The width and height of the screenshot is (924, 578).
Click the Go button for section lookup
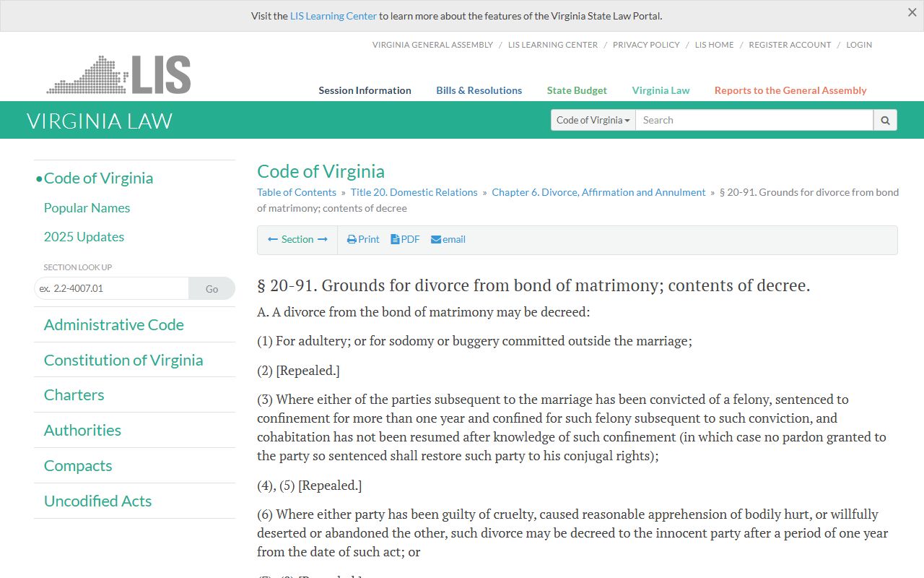212,288
